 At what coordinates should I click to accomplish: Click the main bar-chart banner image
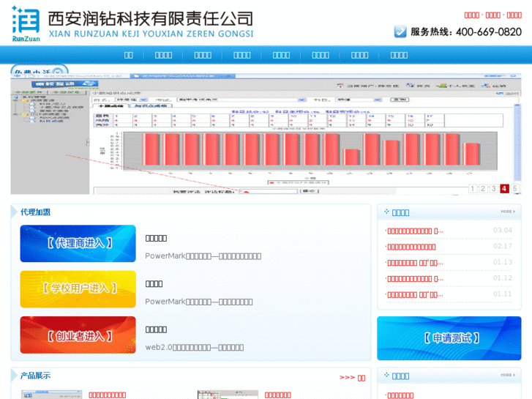pos(266,134)
